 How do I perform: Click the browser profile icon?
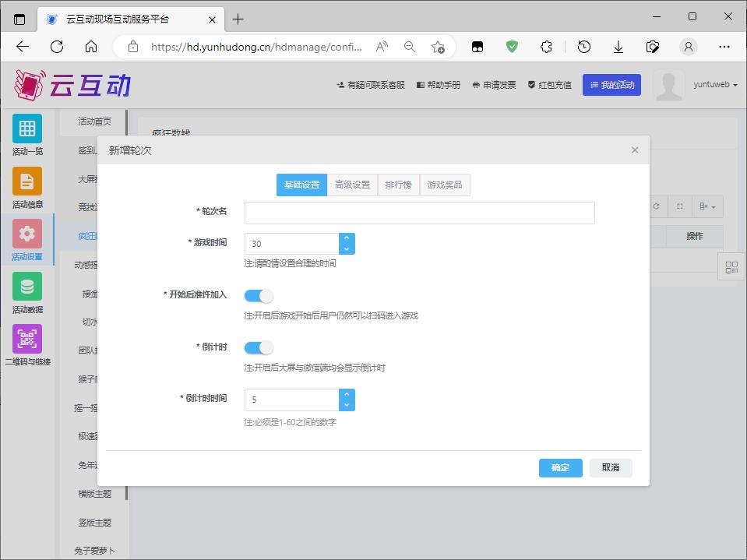689,47
